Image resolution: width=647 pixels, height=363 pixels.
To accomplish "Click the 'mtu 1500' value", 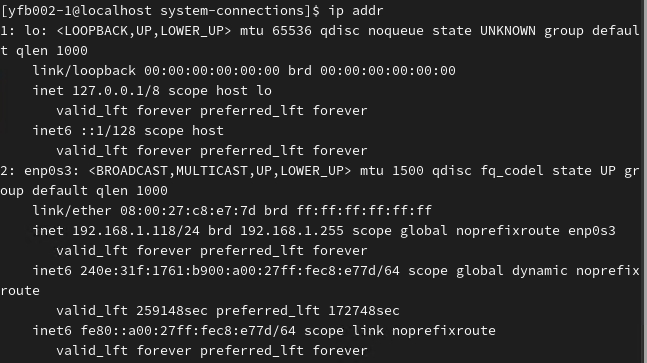I will 392,171.
